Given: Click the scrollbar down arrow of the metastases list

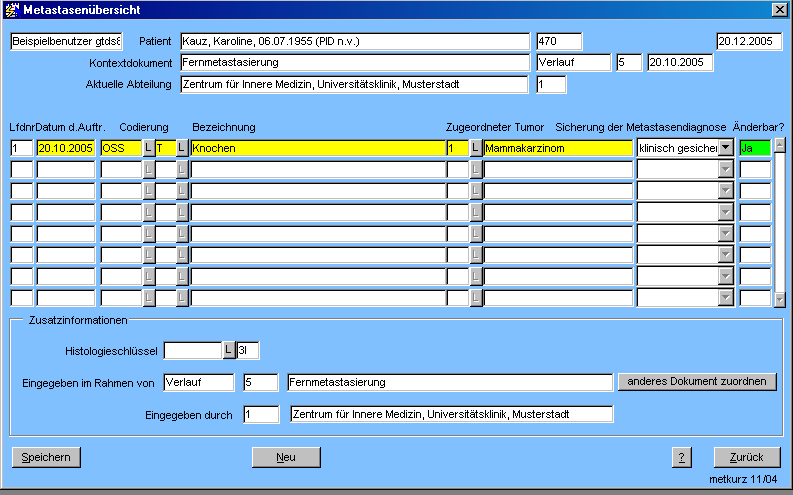Looking at the screenshot, I should point(780,298).
